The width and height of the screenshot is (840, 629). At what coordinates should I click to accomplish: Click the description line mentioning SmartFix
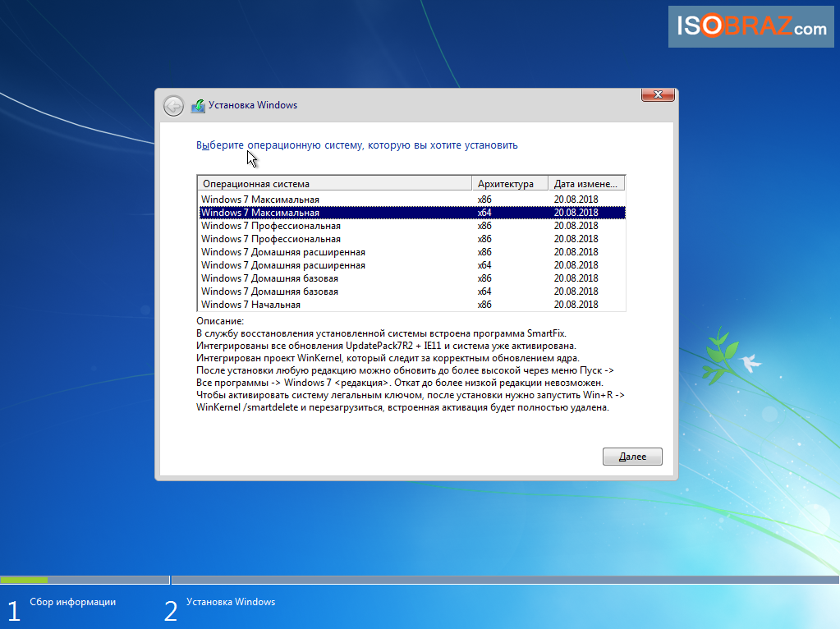(x=381, y=333)
